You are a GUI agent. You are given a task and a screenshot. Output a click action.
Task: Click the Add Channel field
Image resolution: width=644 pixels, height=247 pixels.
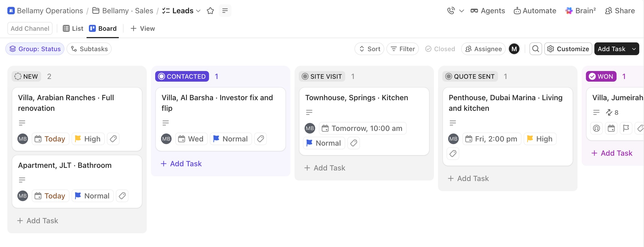click(30, 28)
